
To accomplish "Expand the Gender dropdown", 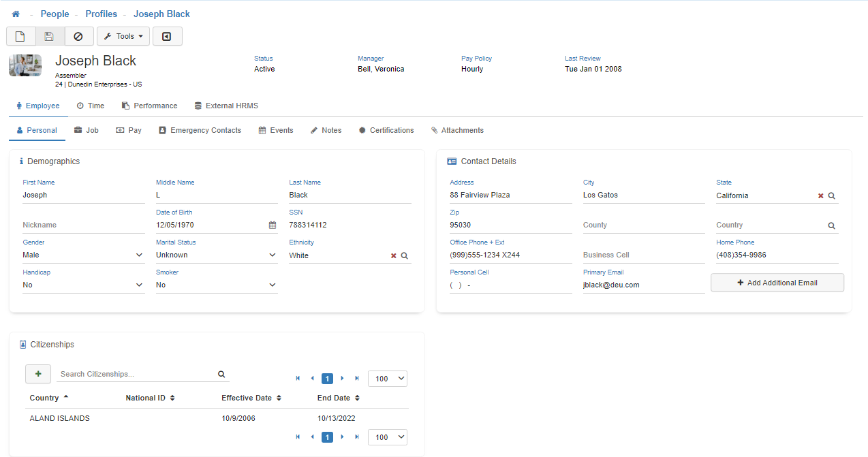I will [139, 255].
